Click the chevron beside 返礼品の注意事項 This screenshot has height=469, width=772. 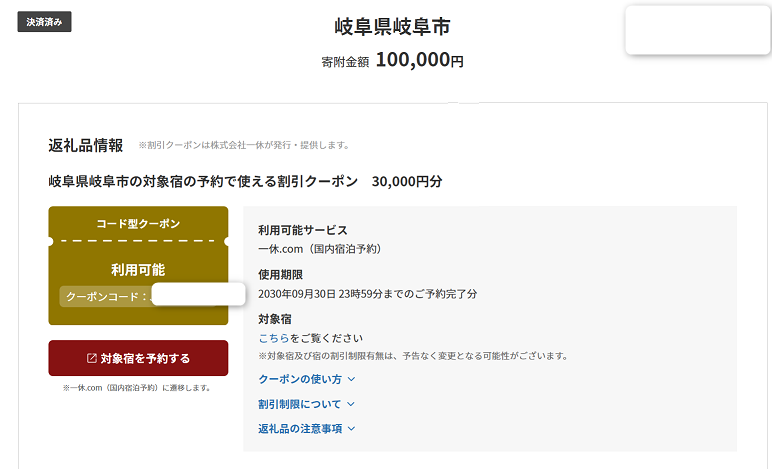point(351,429)
